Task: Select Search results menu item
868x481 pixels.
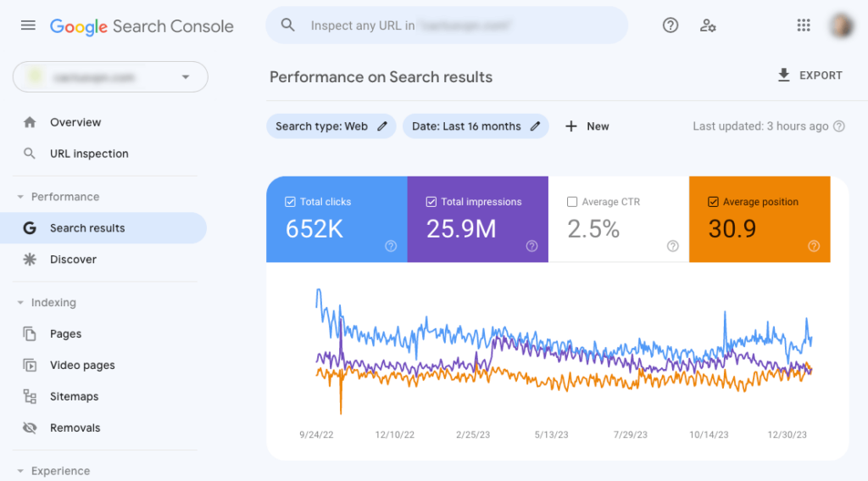Action: (103, 227)
